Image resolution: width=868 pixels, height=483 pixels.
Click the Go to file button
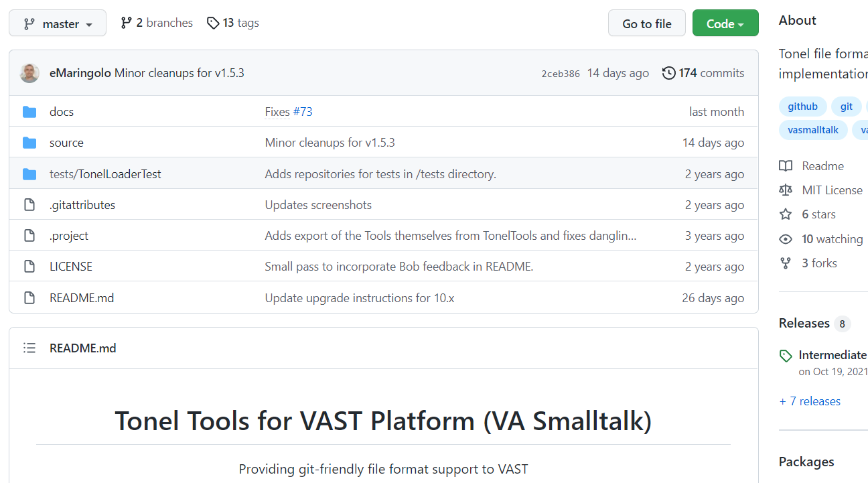point(646,23)
